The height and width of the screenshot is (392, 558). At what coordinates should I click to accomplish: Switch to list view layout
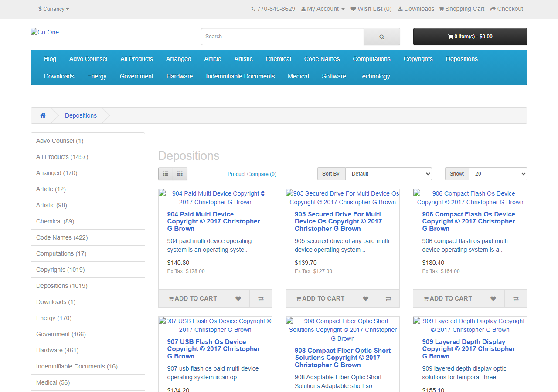[166, 174]
